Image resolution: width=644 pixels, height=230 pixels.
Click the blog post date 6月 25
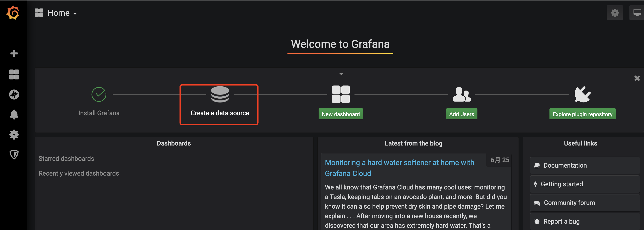point(500,160)
